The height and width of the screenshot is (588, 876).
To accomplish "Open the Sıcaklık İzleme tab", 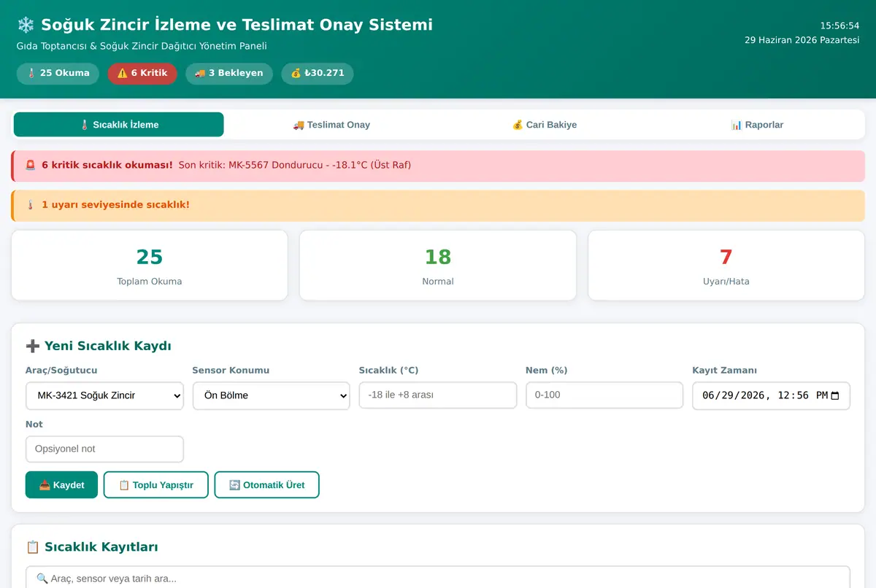I will [118, 125].
